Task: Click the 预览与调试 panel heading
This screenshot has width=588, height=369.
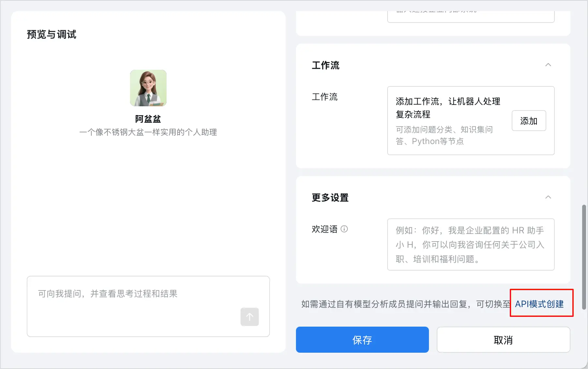Action: point(51,34)
